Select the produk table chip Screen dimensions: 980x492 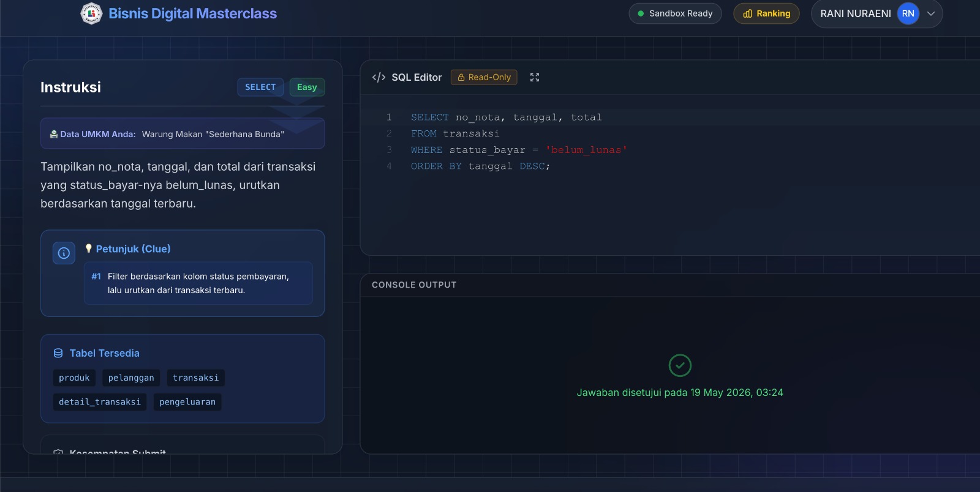(x=74, y=378)
